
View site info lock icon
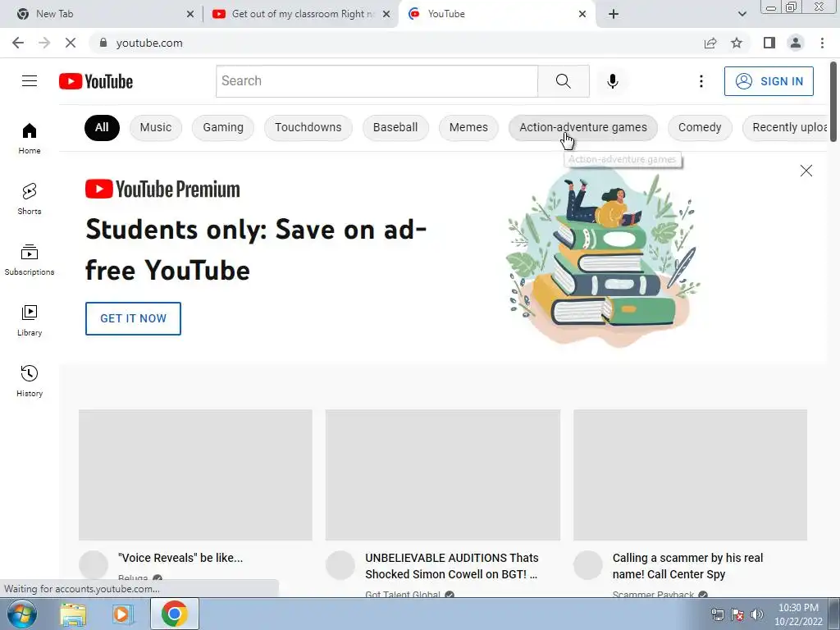[103, 43]
